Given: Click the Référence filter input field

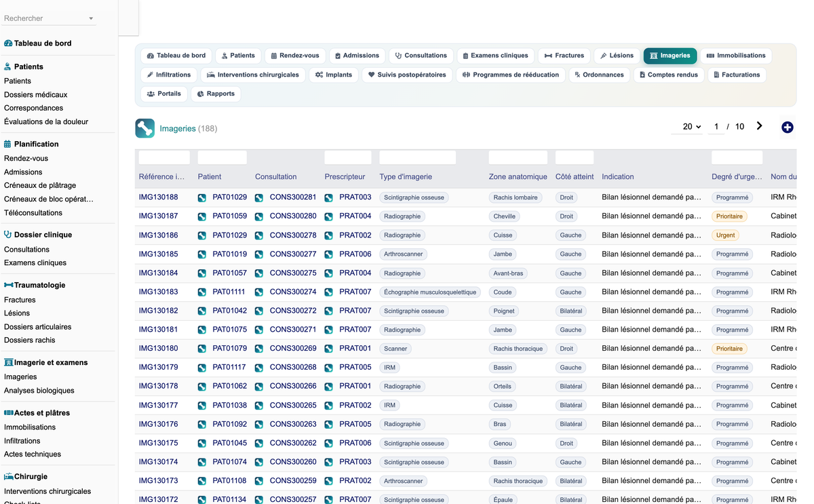Looking at the screenshot, I should pyautogui.click(x=164, y=157).
